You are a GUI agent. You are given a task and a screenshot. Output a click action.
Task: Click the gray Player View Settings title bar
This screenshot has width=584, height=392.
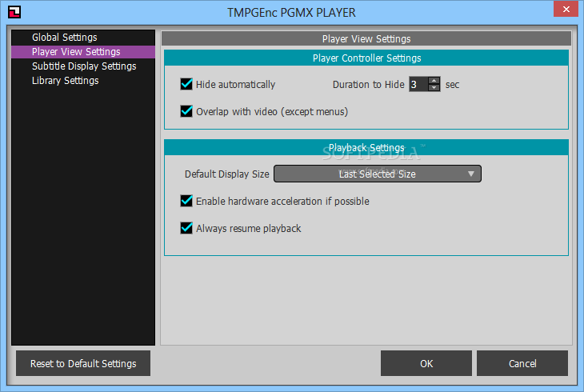tap(366, 38)
